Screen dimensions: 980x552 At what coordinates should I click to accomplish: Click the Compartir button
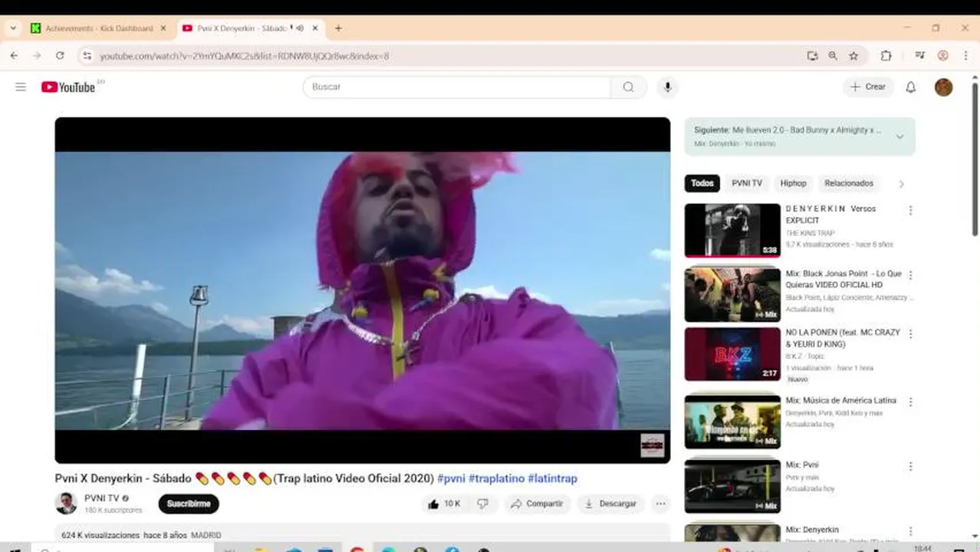(538, 504)
